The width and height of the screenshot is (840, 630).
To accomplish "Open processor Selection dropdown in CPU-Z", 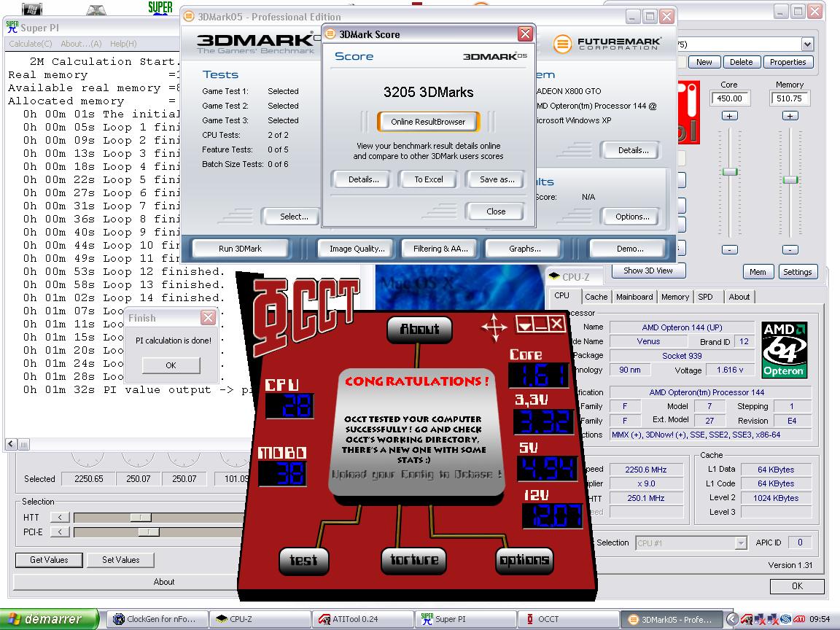I will (691, 542).
